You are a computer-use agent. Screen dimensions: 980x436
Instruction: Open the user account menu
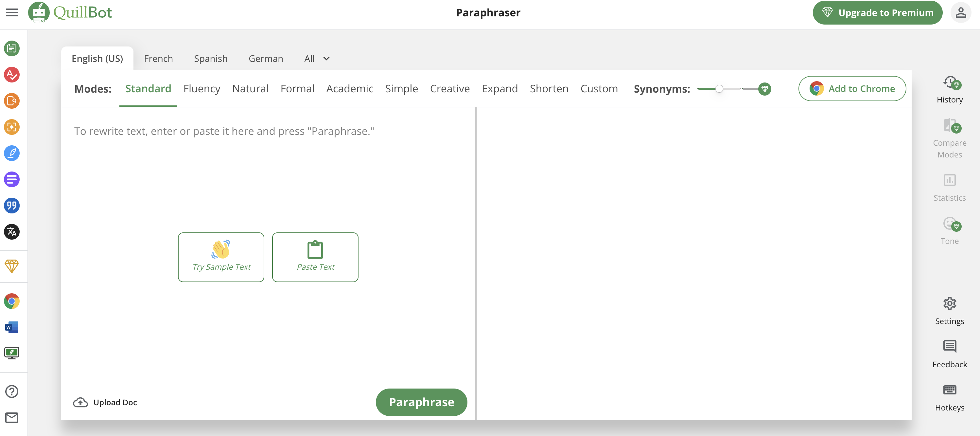click(961, 12)
